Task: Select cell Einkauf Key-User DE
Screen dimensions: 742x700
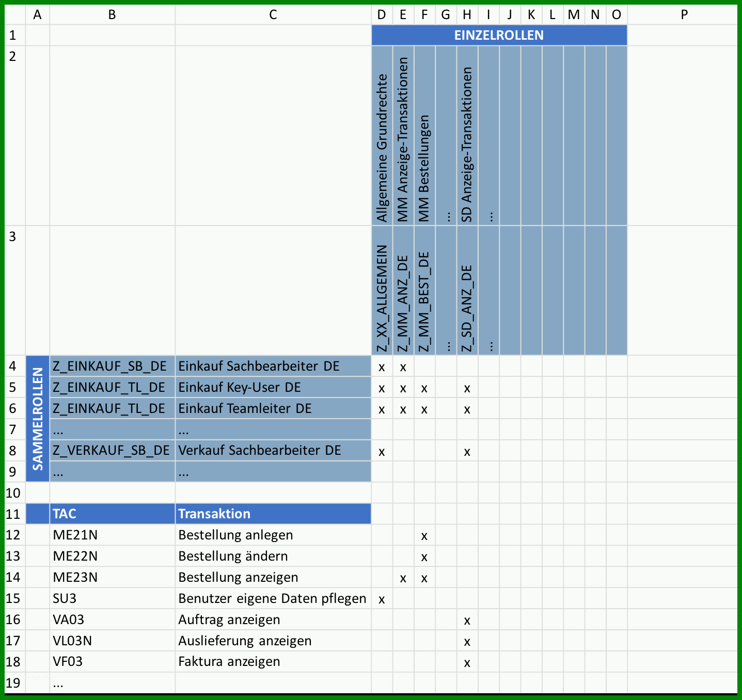Action: pyautogui.click(x=273, y=387)
